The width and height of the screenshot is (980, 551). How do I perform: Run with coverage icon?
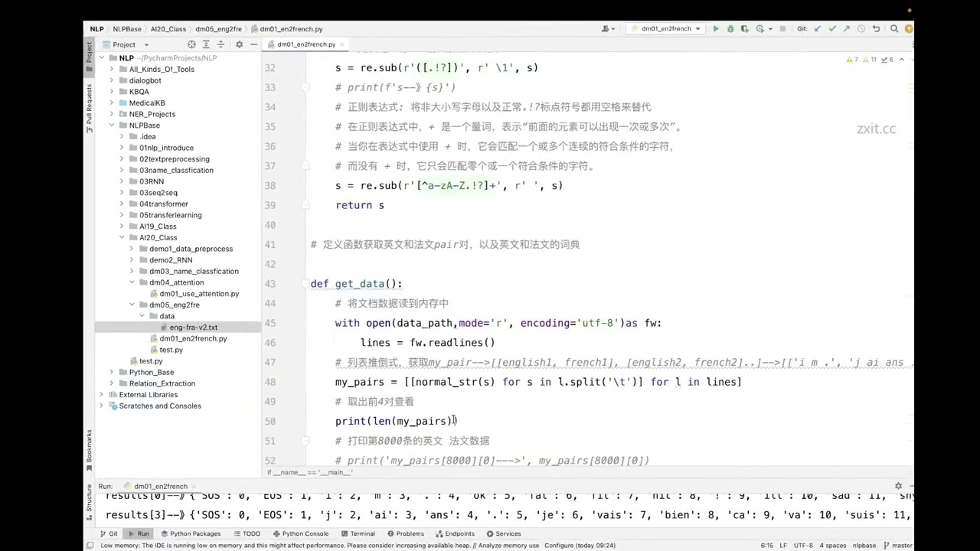tap(745, 29)
